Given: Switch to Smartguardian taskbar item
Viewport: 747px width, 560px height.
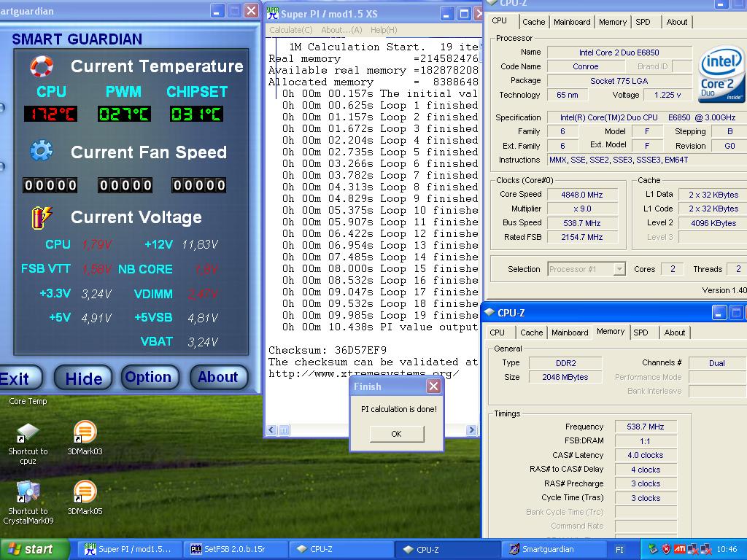Looking at the screenshot, I should (x=554, y=549).
